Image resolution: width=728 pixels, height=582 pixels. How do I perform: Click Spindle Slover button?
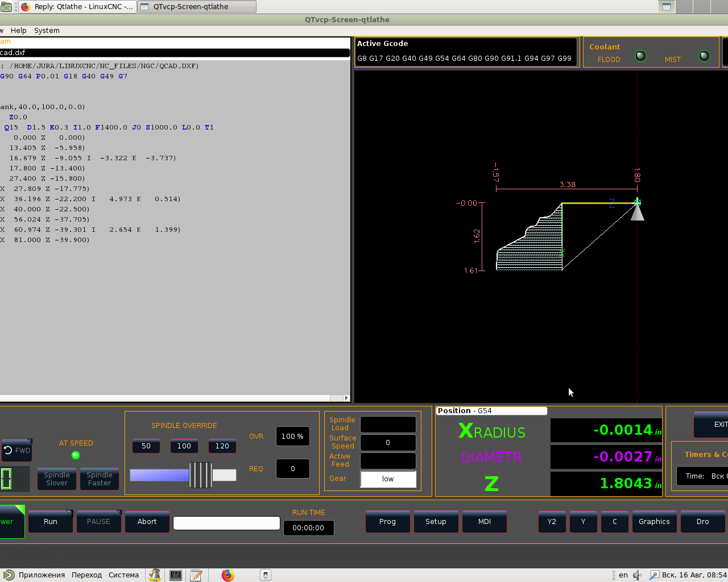57,479
